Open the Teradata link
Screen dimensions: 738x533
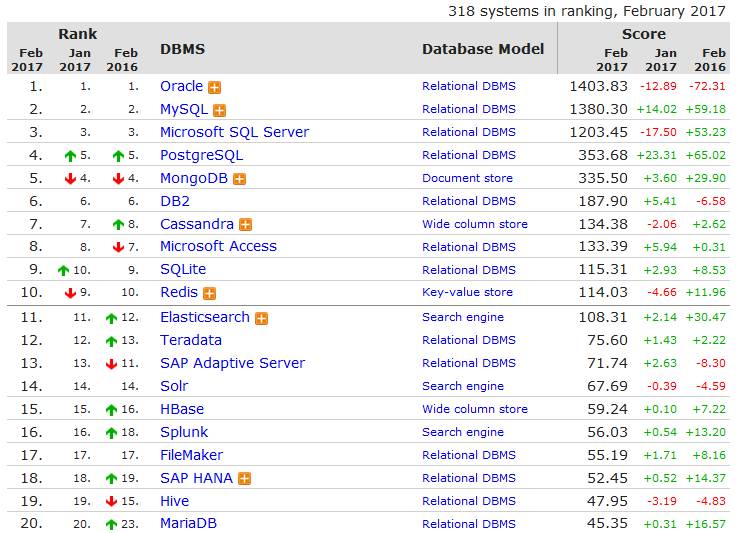(x=191, y=340)
